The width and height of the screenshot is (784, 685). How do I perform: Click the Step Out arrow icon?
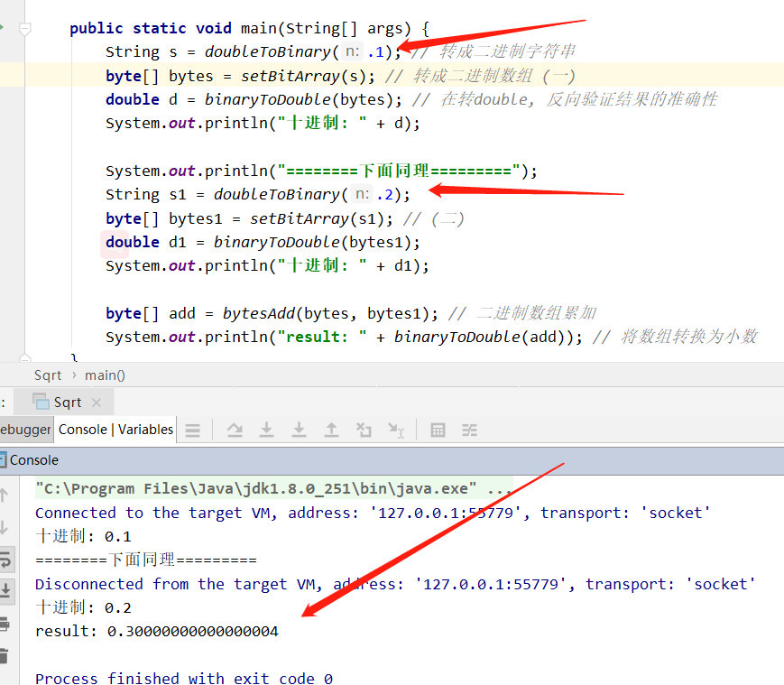click(331, 430)
